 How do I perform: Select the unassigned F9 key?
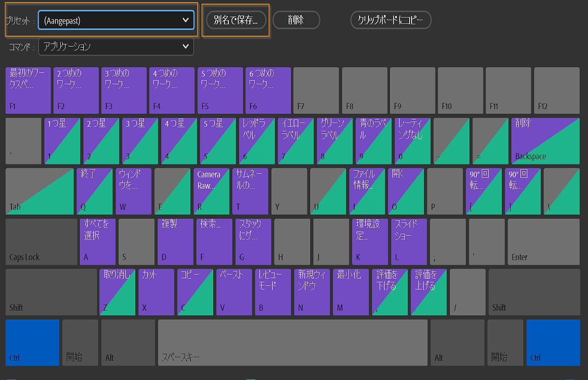(413, 91)
